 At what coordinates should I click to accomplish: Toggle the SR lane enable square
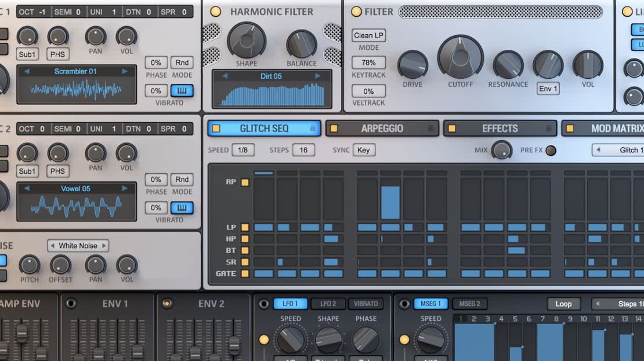(245, 262)
